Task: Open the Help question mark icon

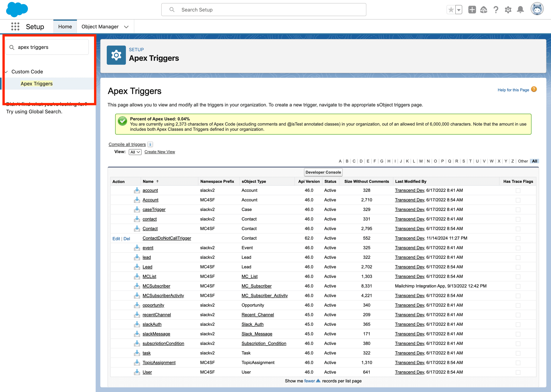Action: coord(496,10)
